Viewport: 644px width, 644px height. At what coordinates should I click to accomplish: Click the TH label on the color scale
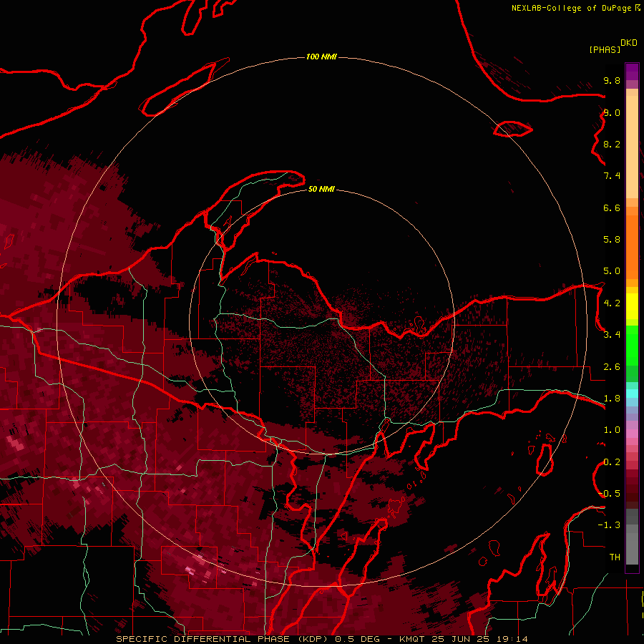pyautogui.click(x=615, y=557)
